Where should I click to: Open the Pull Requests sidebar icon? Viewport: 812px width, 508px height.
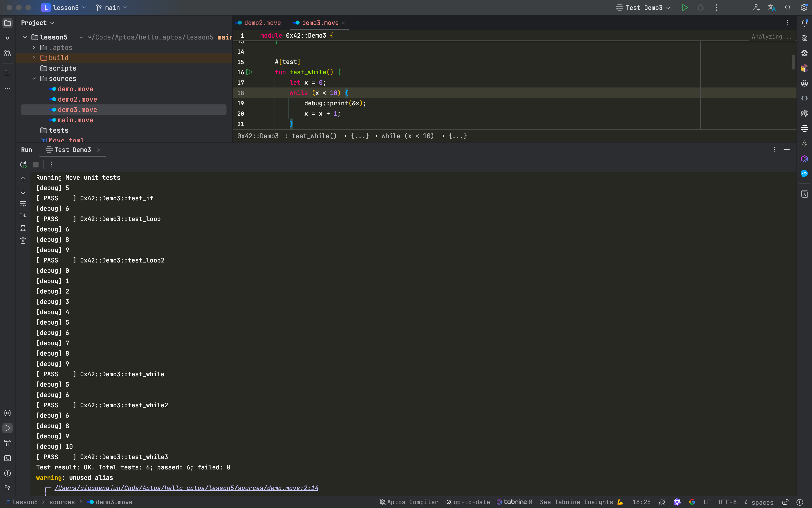point(7,53)
